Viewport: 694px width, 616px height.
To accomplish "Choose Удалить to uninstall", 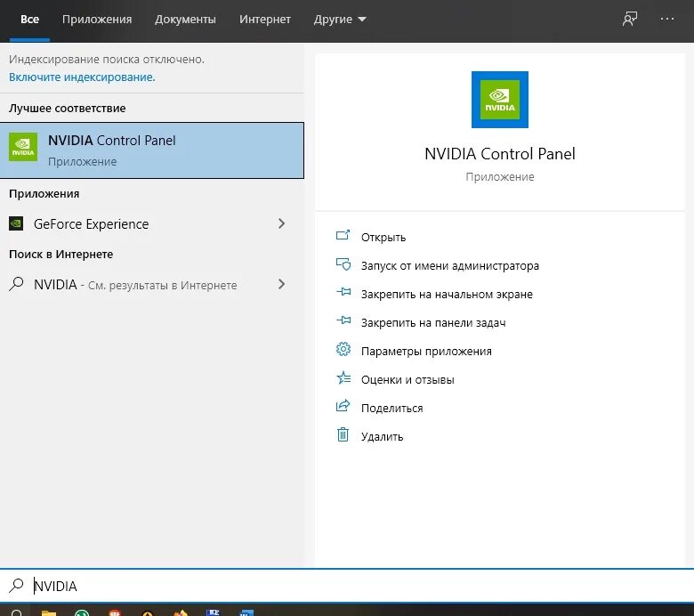I will point(382,437).
